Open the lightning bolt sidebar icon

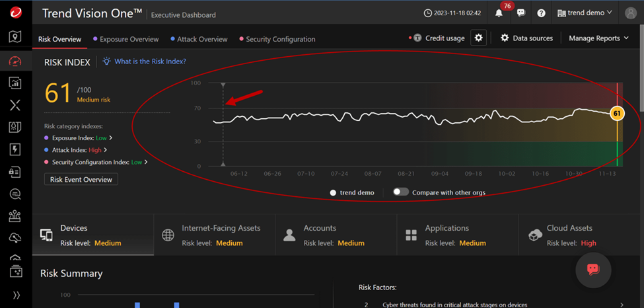15,149
